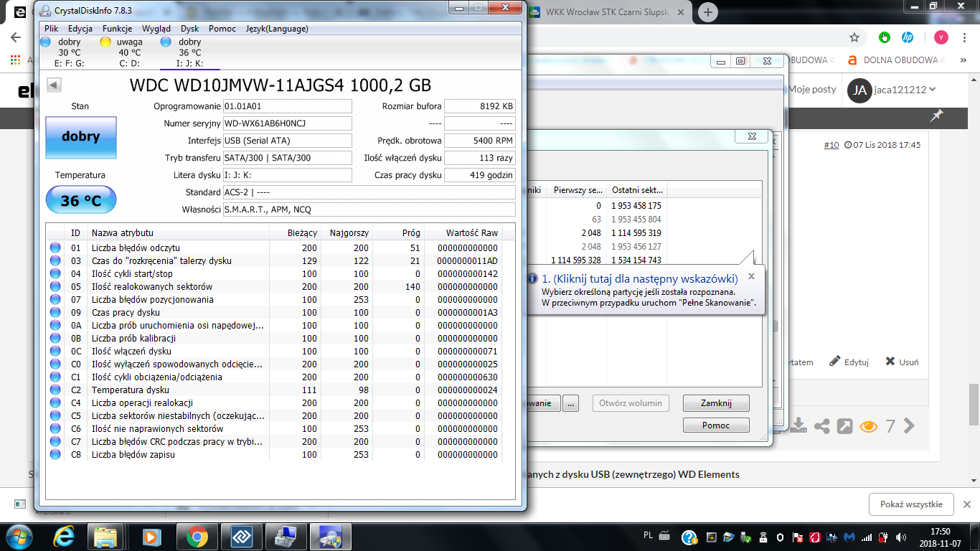The height and width of the screenshot is (551, 980).
Task: Open the Moje posty link
Action: coord(813,90)
